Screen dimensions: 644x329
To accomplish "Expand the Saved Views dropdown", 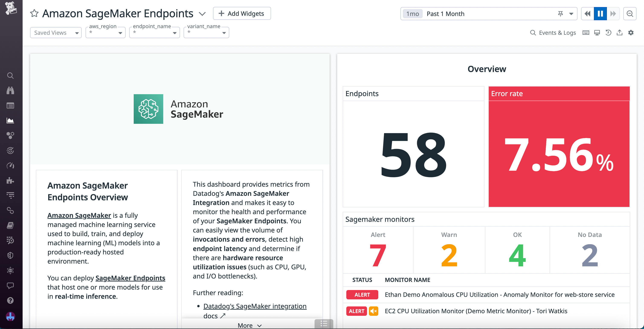I will 55,32.
